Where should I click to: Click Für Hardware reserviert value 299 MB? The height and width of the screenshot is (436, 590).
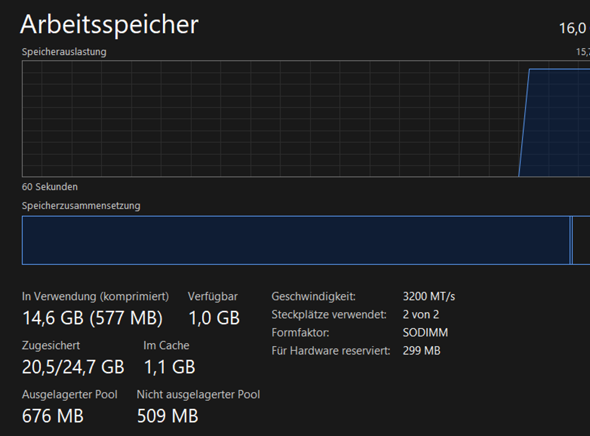click(x=421, y=351)
